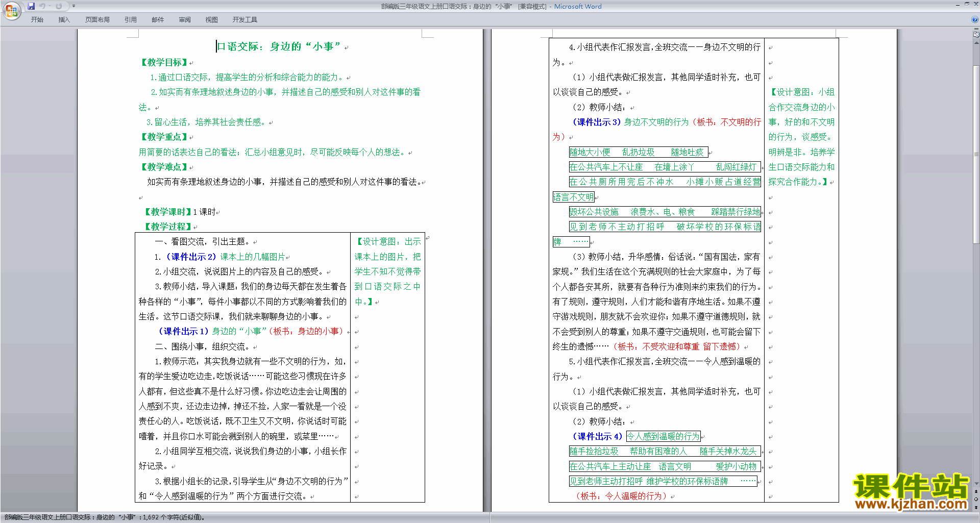Open the Office button menu

[11, 10]
